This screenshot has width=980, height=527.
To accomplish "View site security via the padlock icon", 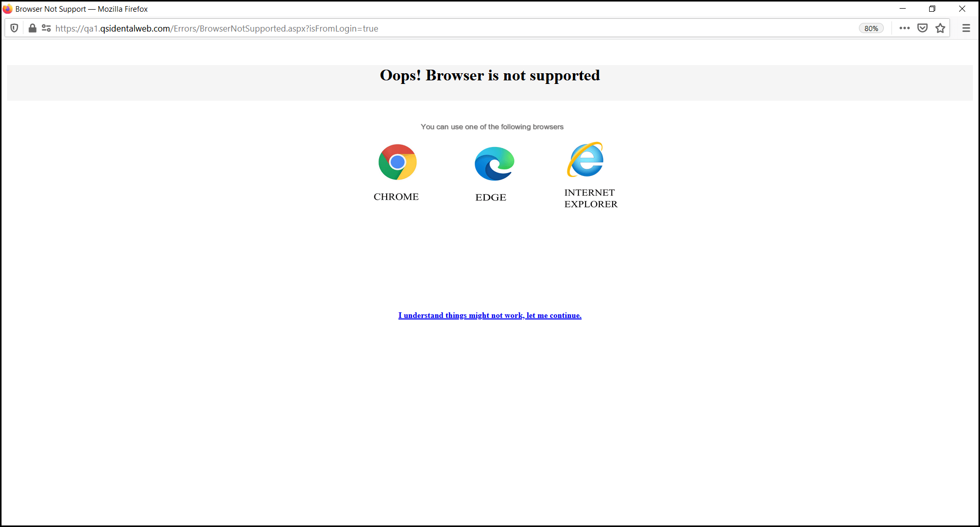I will click(32, 28).
